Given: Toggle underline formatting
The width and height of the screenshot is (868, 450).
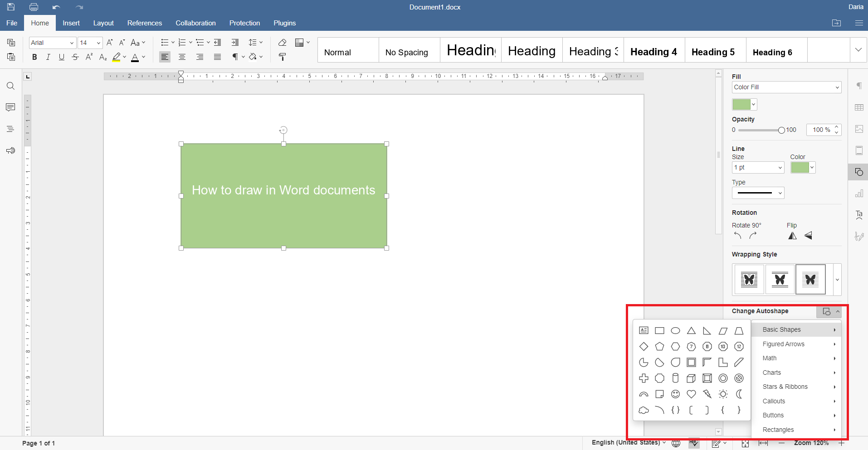Looking at the screenshot, I should point(62,57).
